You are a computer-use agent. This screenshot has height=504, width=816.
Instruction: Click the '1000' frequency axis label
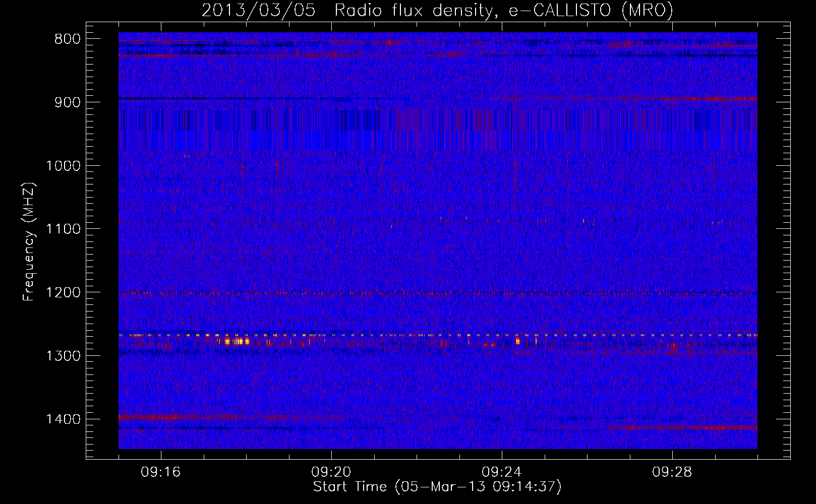(x=63, y=166)
